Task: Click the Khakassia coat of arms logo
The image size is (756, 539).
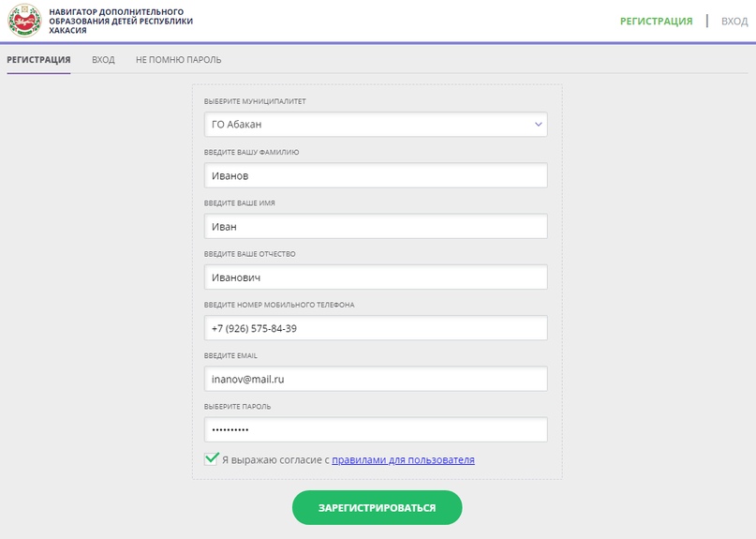Action: 24,21
